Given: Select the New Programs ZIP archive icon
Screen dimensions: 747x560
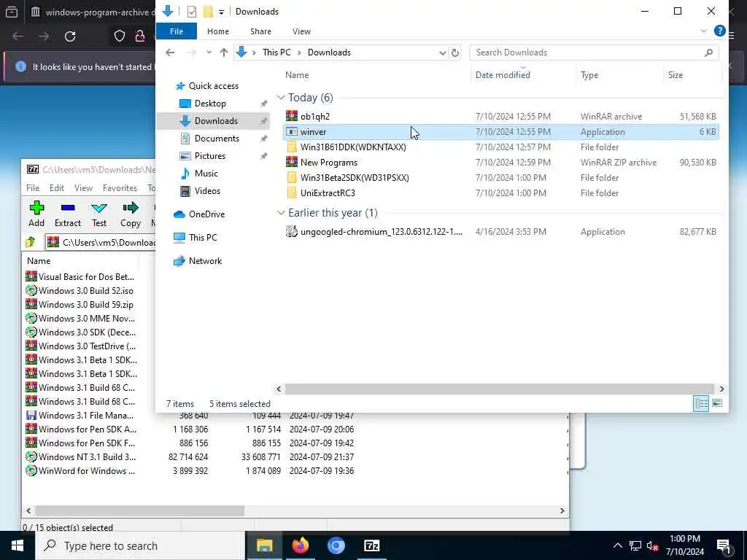Looking at the screenshot, I should [292, 162].
